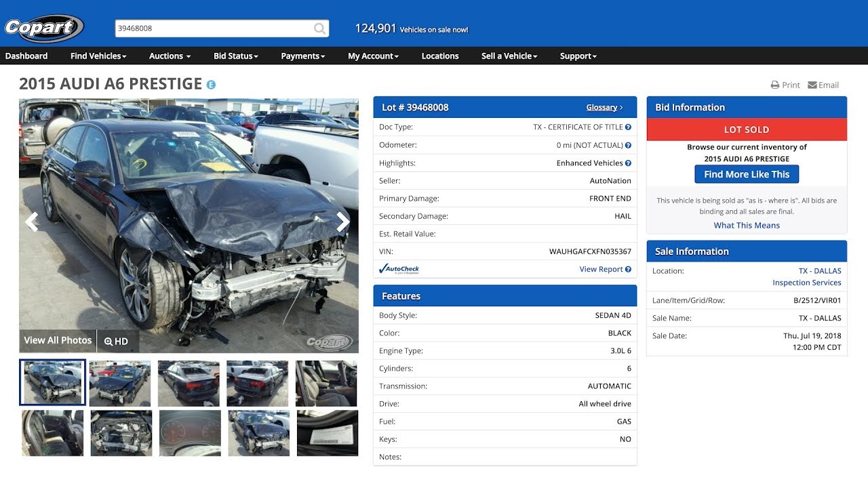Open the Locations menu item

coord(440,56)
